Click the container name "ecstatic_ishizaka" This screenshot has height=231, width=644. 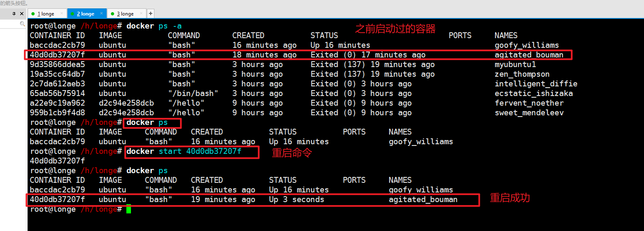(x=534, y=93)
